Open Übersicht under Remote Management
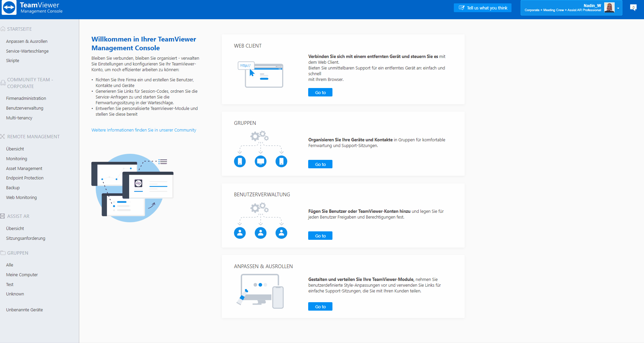Screen dimensions: 644x343 pos(15,149)
